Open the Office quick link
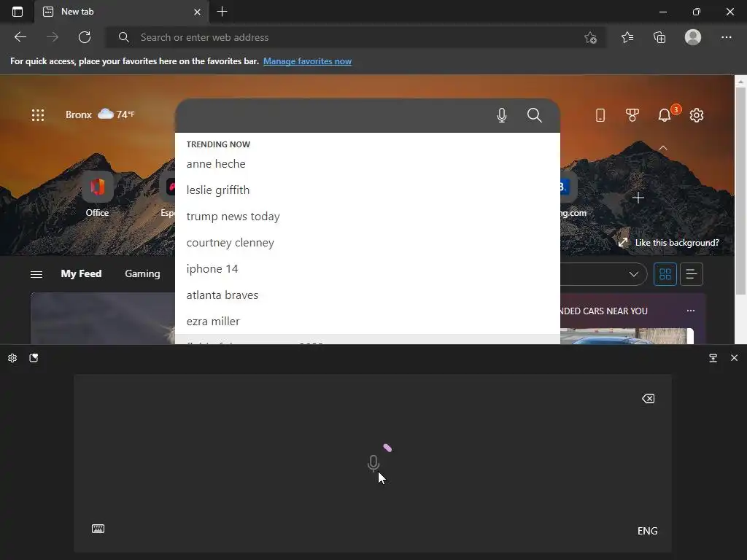 tap(97, 195)
